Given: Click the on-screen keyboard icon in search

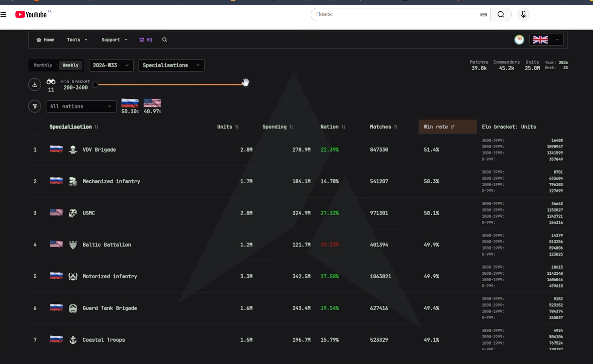Looking at the screenshot, I should 484,14.
